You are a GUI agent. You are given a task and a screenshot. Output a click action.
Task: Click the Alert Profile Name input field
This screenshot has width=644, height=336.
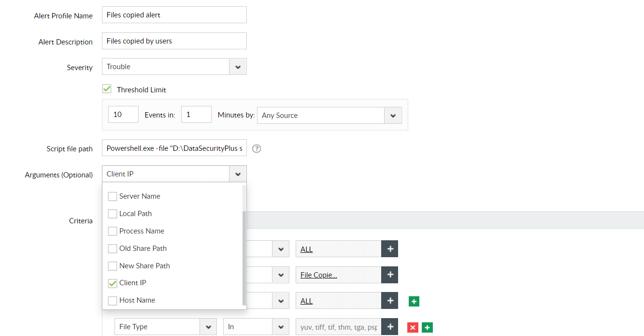[174, 15]
